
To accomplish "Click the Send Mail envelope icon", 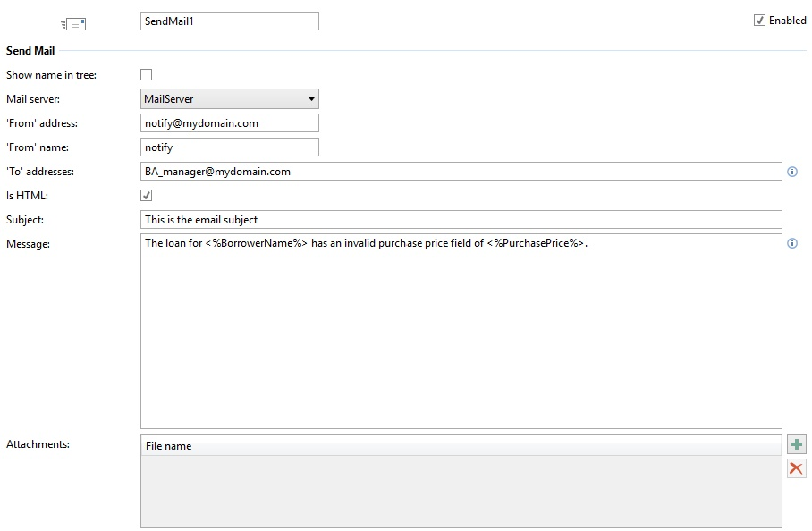I will 73,24.
